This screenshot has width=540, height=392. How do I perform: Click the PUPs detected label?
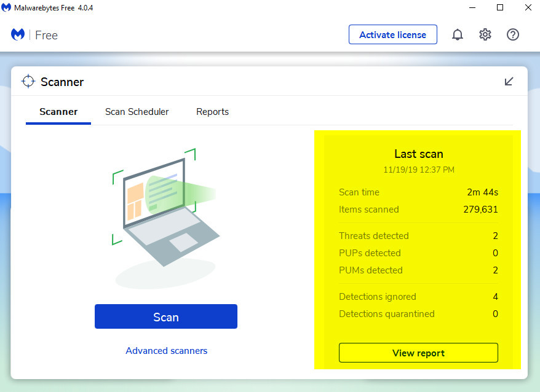[370, 253]
